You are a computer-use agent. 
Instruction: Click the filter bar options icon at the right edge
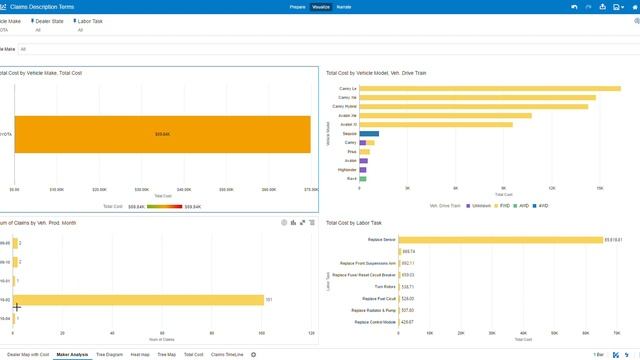pyautogui.click(x=637, y=21)
